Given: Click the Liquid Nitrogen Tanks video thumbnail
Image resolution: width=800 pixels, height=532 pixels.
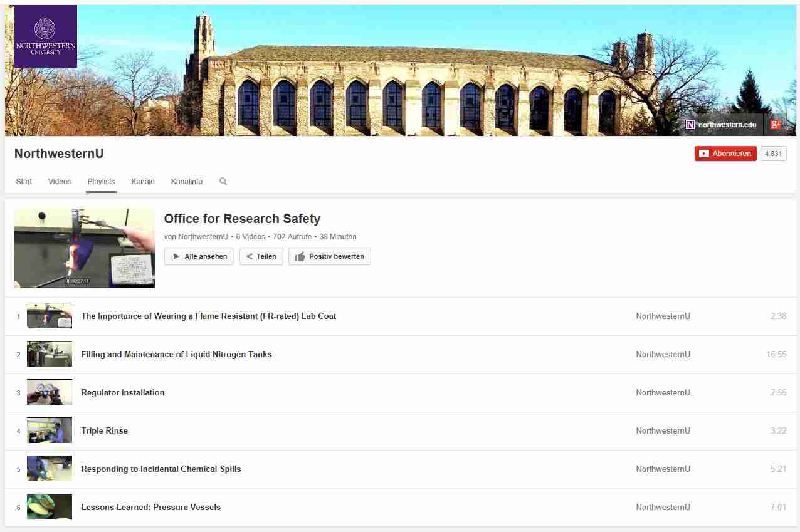Looking at the screenshot, I should (50, 354).
